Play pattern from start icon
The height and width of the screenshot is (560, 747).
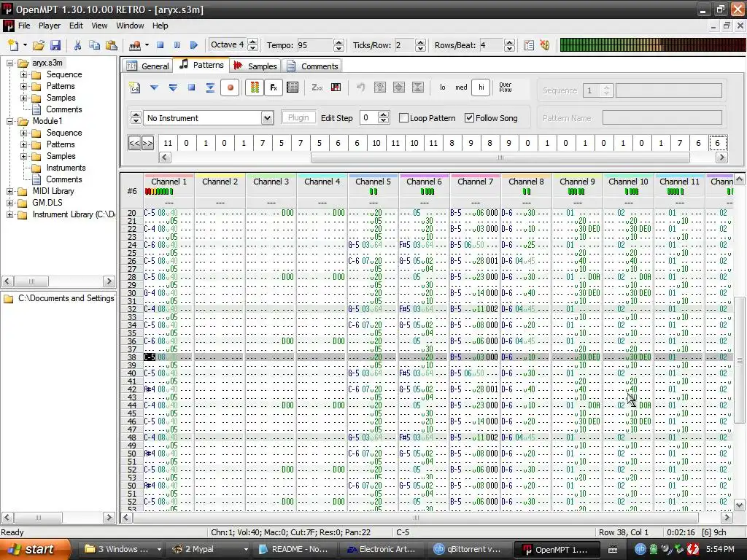[x=173, y=87]
